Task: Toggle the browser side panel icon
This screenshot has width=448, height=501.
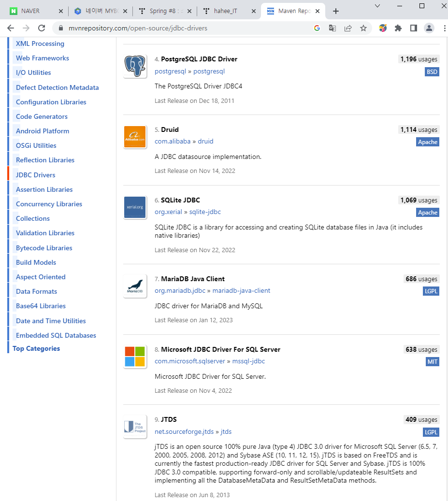Action: pyautogui.click(x=414, y=28)
